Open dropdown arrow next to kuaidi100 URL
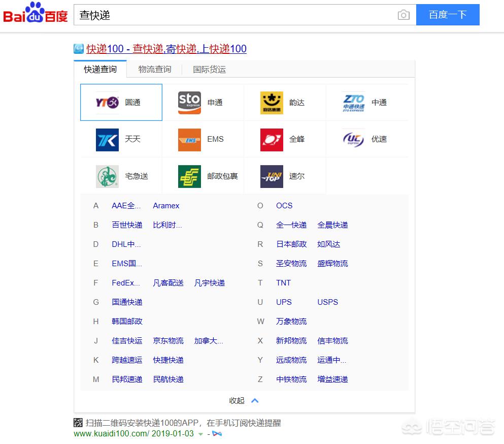The height and width of the screenshot is (444, 504). pos(200,434)
